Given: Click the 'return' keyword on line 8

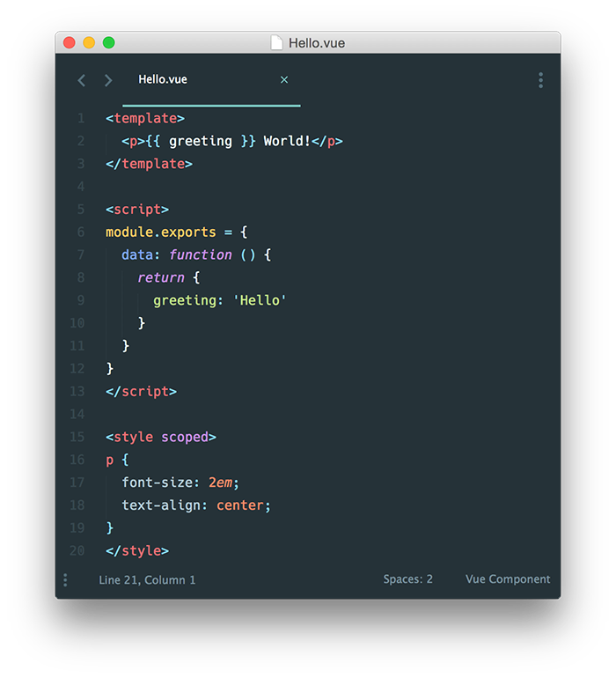Looking at the screenshot, I should pos(161,277).
